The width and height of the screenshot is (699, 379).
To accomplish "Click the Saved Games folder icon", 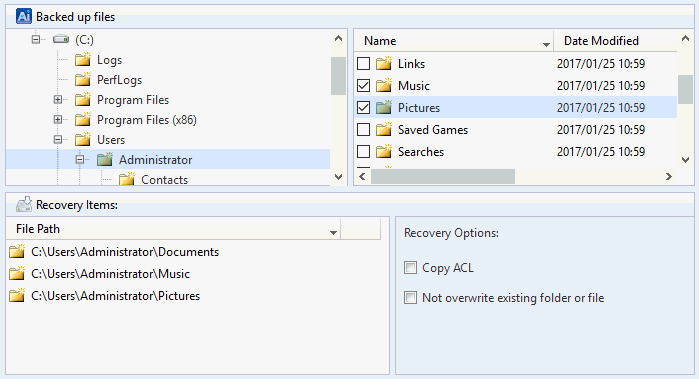I will (x=384, y=129).
